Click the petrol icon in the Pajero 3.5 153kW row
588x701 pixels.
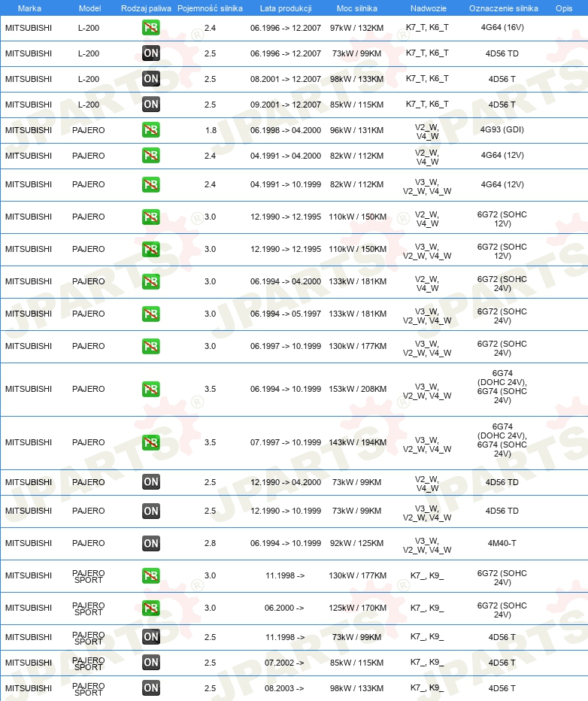tap(151, 389)
